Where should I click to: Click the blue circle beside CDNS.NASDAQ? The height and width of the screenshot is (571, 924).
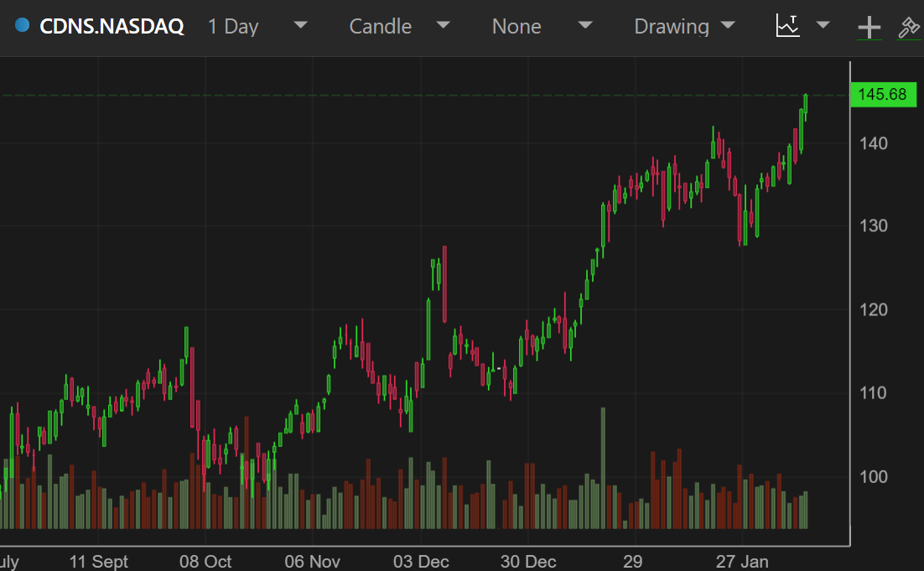point(23,26)
